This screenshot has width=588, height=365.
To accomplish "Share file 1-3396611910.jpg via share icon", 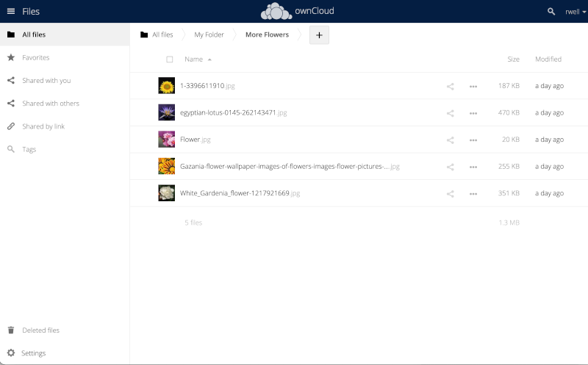I will tap(451, 86).
